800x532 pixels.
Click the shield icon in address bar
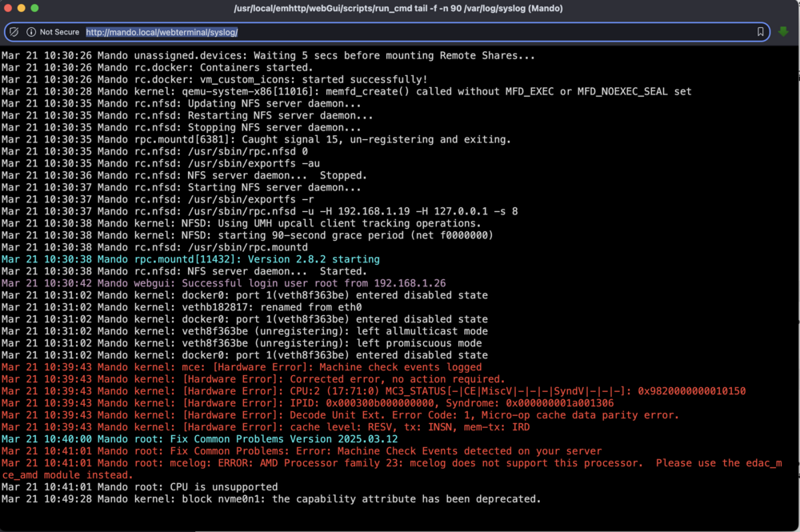(x=14, y=32)
